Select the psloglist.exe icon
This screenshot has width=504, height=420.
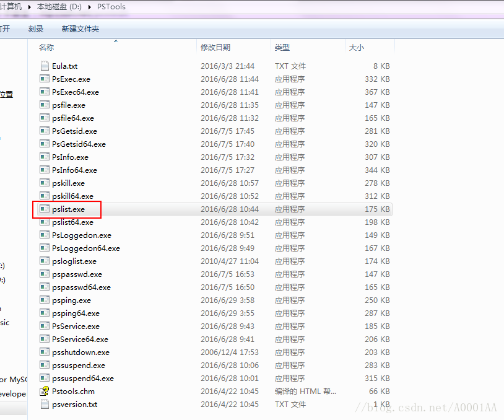click(45, 261)
